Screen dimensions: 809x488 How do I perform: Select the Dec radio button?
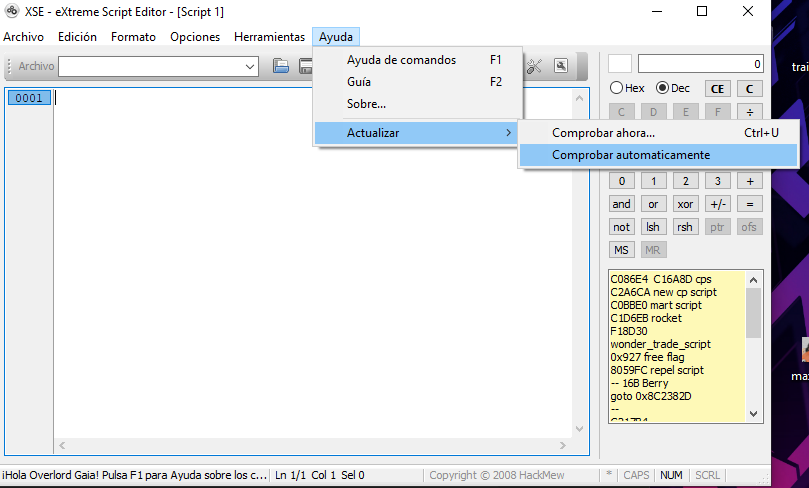pos(662,88)
